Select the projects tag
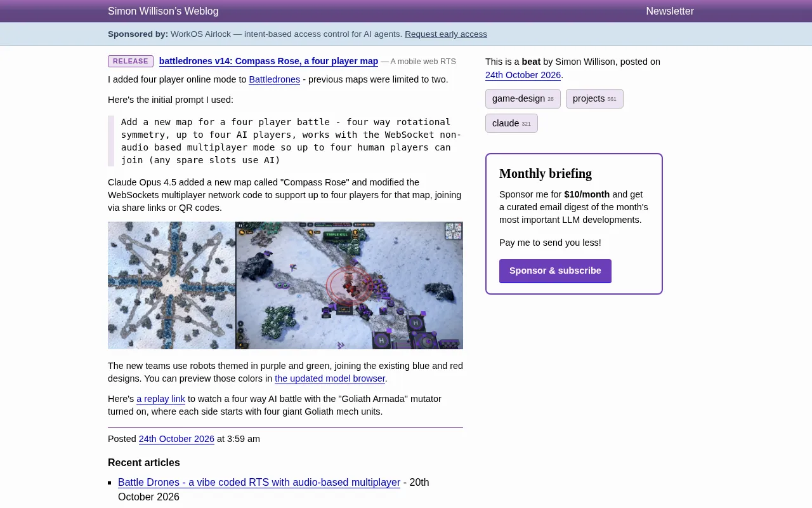Image resolution: width=812 pixels, height=508 pixels. point(594,99)
